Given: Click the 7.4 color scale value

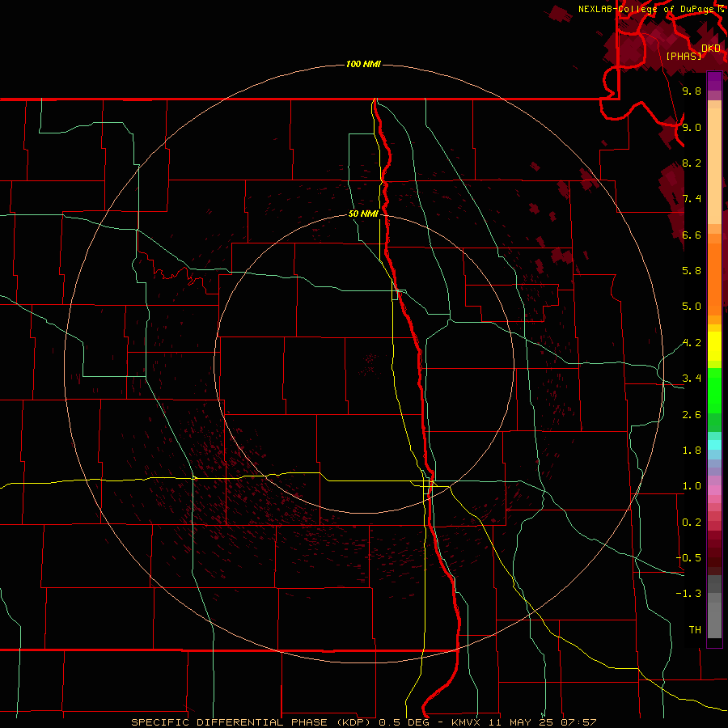Looking at the screenshot, I should pyautogui.click(x=692, y=199).
